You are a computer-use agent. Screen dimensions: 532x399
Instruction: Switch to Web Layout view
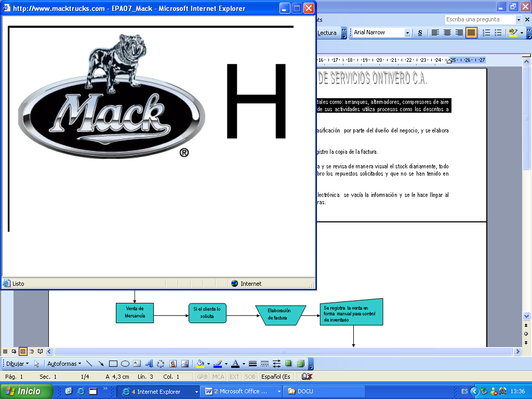pos(14,352)
